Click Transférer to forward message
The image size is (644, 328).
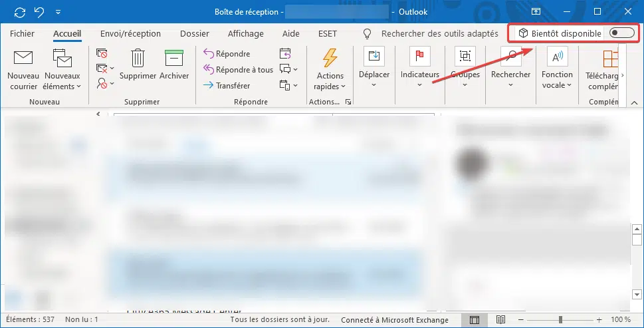coord(227,86)
